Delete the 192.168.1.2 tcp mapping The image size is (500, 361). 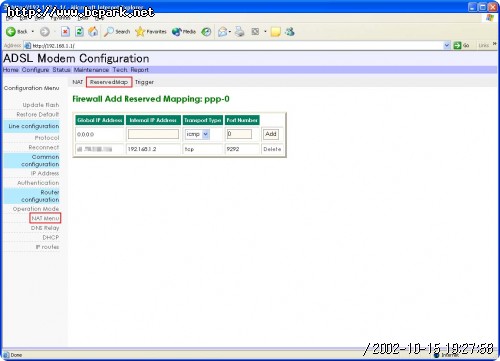pos(272,149)
